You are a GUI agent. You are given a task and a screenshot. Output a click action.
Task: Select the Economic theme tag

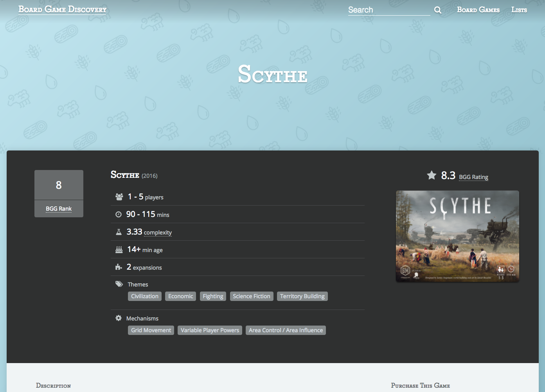pos(180,296)
